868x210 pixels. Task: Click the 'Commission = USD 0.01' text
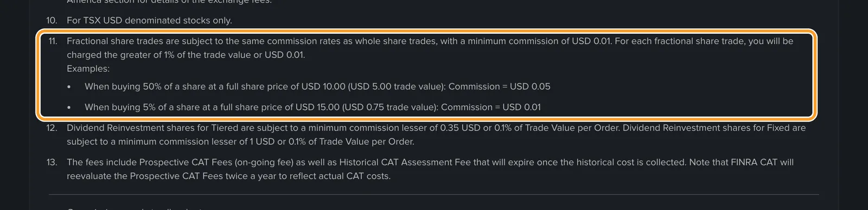(491, 107)
